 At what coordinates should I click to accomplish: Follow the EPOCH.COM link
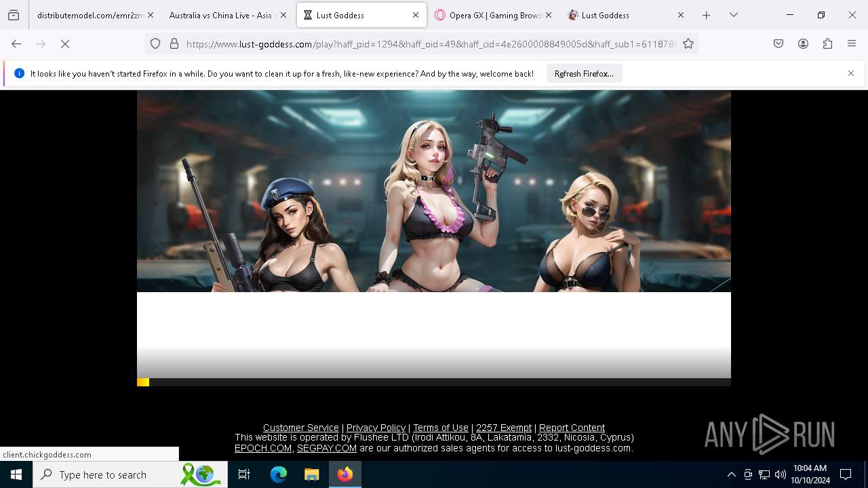point(263,448)
